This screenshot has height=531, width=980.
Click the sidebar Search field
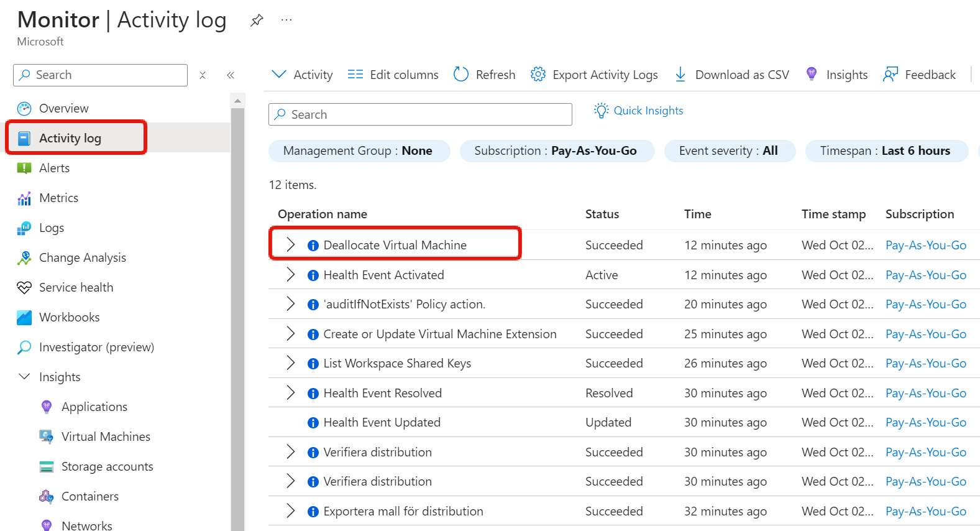coord(100,75)
